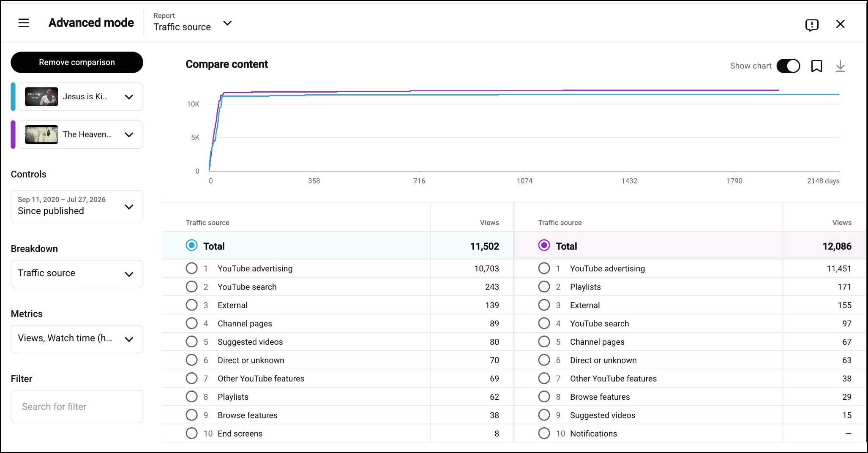The width and height of the screenshot is (868, 453).
Task: Toggle the Show chart switch
Action: [x=788, y=66]
